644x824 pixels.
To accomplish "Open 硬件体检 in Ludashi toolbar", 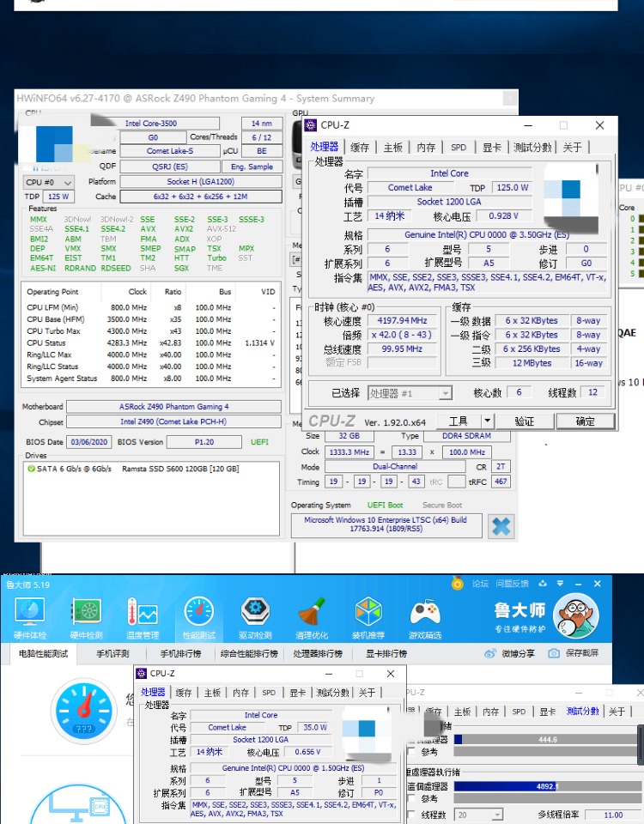I will pos(30,618).
